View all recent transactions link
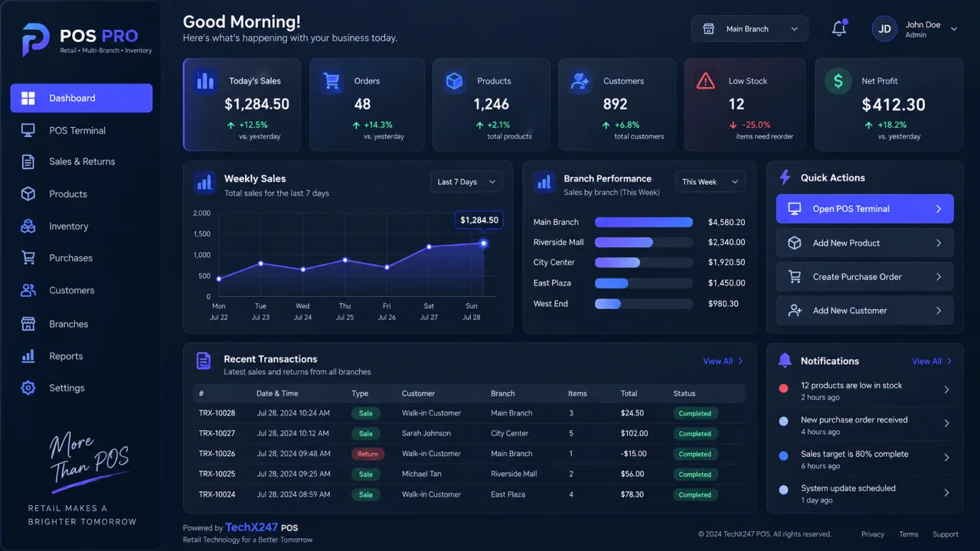The width and height of the screenshot is (980, 551). (x=724, y=361)
